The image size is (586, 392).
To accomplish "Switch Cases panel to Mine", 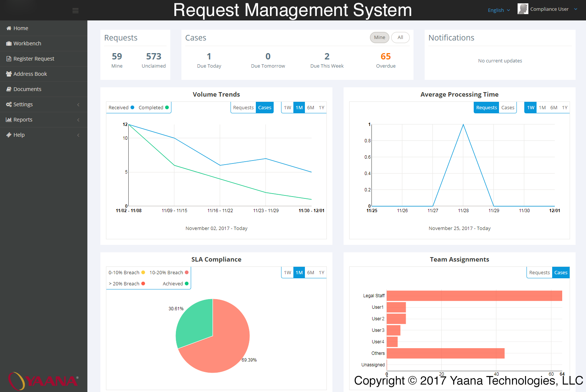I will (380, 38).
